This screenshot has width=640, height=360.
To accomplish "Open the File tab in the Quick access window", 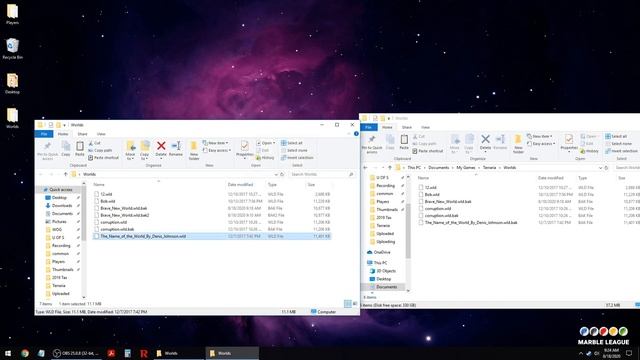I will point(44,134).
